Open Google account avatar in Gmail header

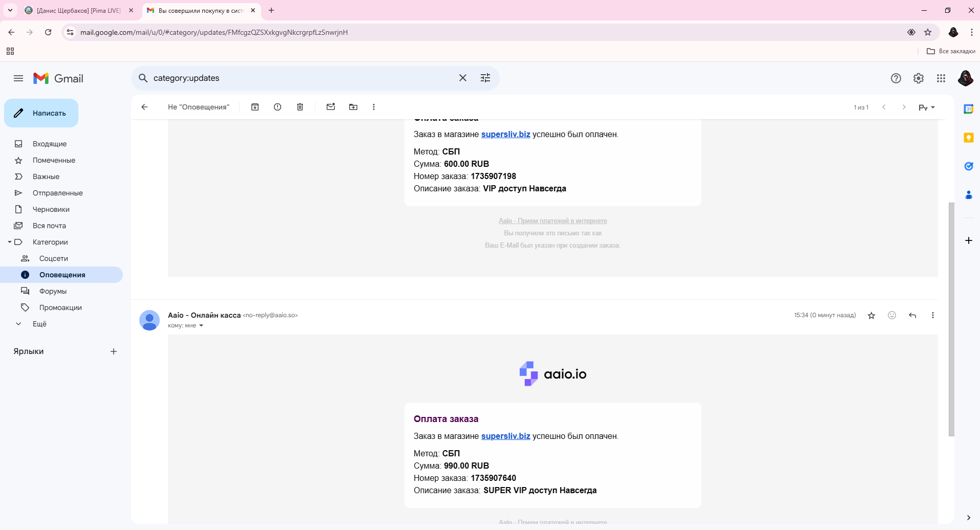point(966,78)
